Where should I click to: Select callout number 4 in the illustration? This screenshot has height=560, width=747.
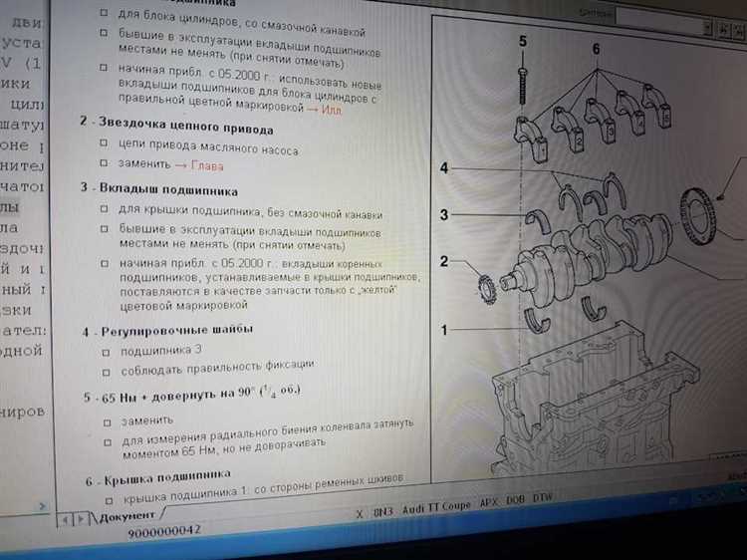445,168
